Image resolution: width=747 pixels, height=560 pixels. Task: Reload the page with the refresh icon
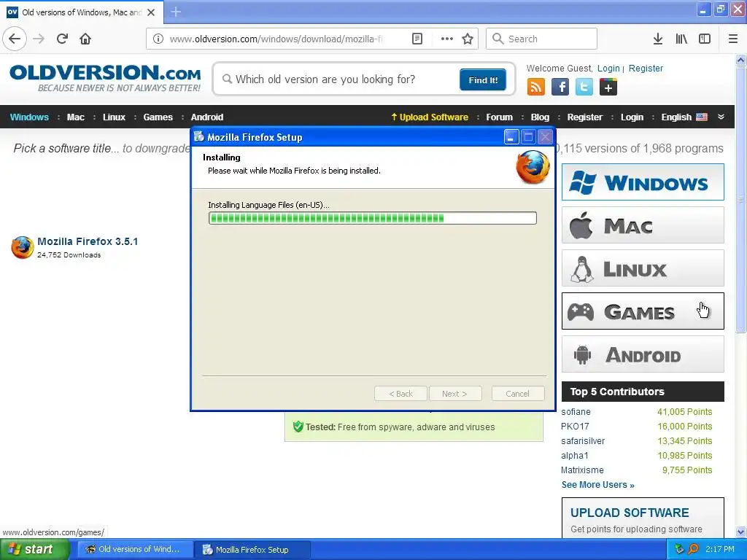(62, 39)
